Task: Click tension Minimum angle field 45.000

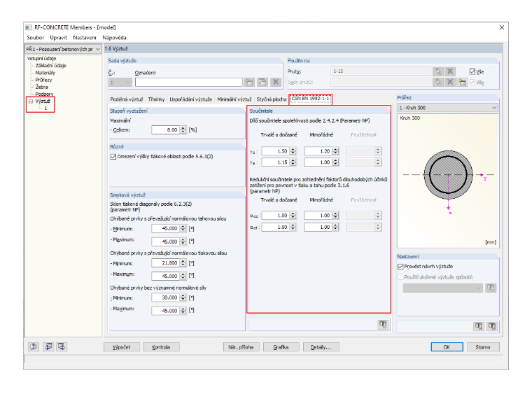Action: (x=165, y=229)
